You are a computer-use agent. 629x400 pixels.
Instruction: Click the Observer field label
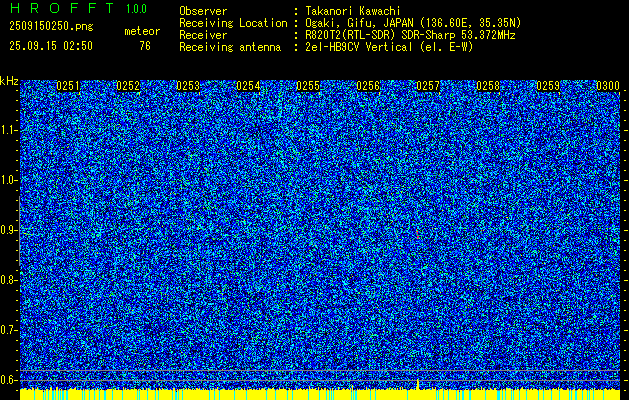point(203,11)
